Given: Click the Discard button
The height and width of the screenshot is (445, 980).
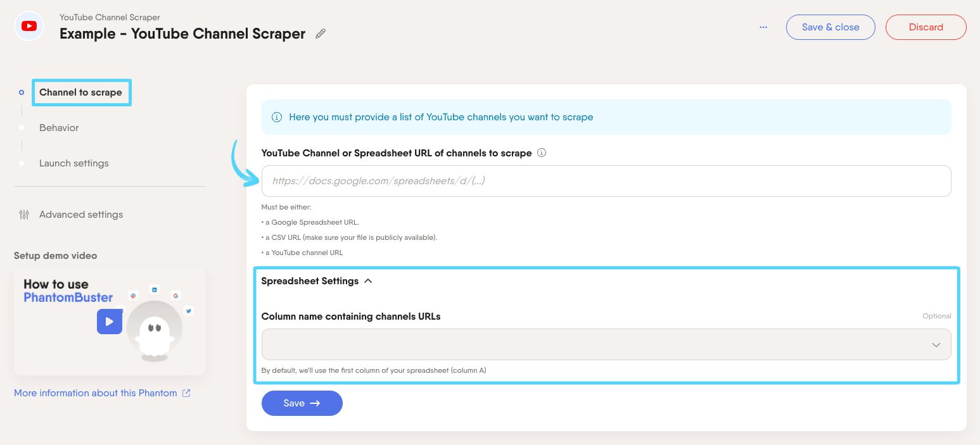Looking at the screenshot, I should tap(926, 27).
